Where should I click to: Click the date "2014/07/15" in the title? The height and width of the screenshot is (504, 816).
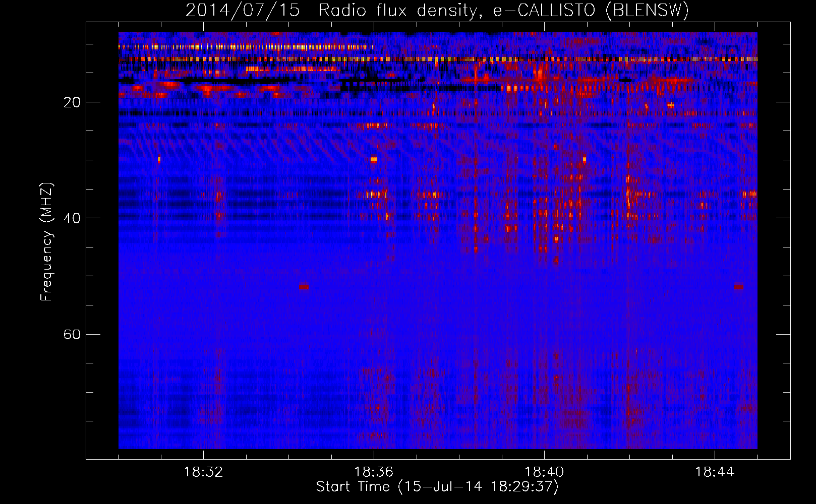pyautogui.click(x=243, y=11)
